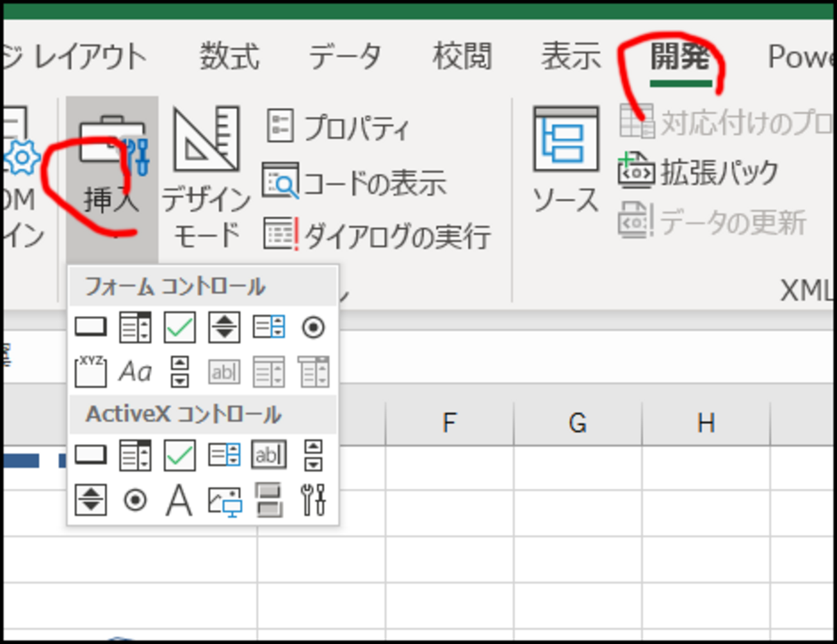Insert a Form Control group box (XYZ icon)
This screenshot has height=644, width=837.
tap(90, 371)
